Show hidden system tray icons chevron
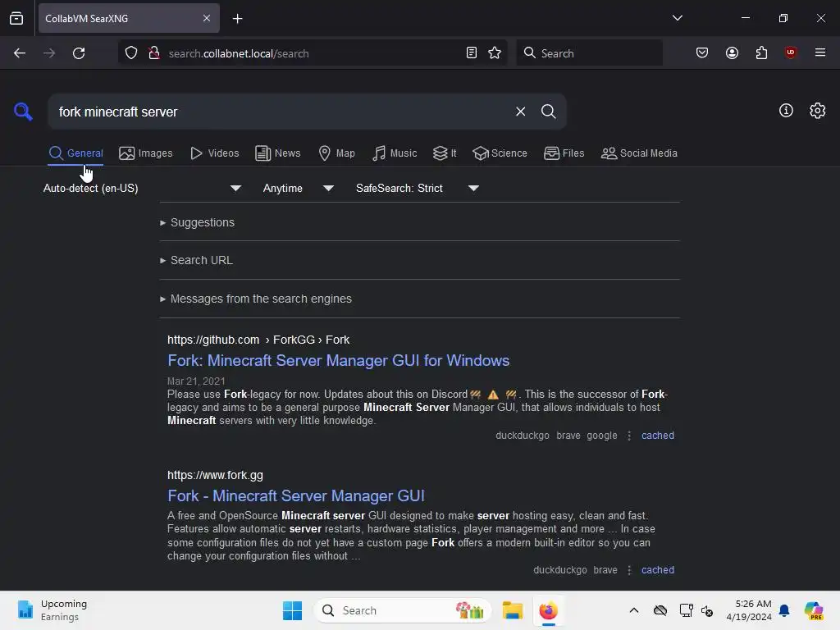Screen dimensions: 840x630 pos(634,610)
